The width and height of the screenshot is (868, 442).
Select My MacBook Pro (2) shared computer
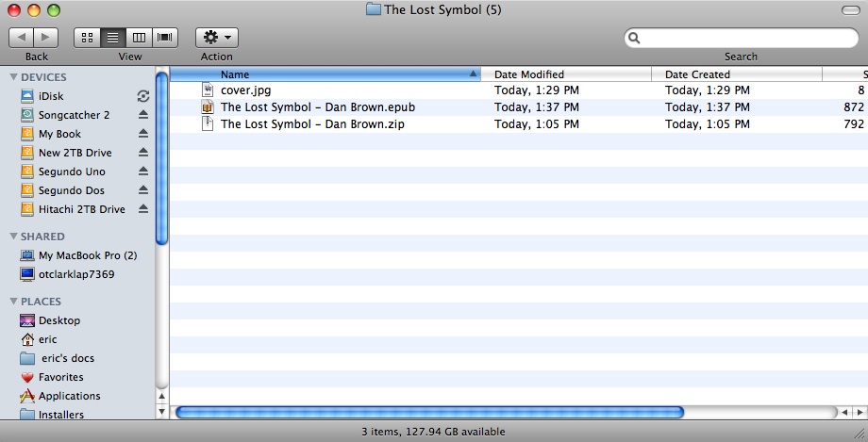[x=88, y=255]
